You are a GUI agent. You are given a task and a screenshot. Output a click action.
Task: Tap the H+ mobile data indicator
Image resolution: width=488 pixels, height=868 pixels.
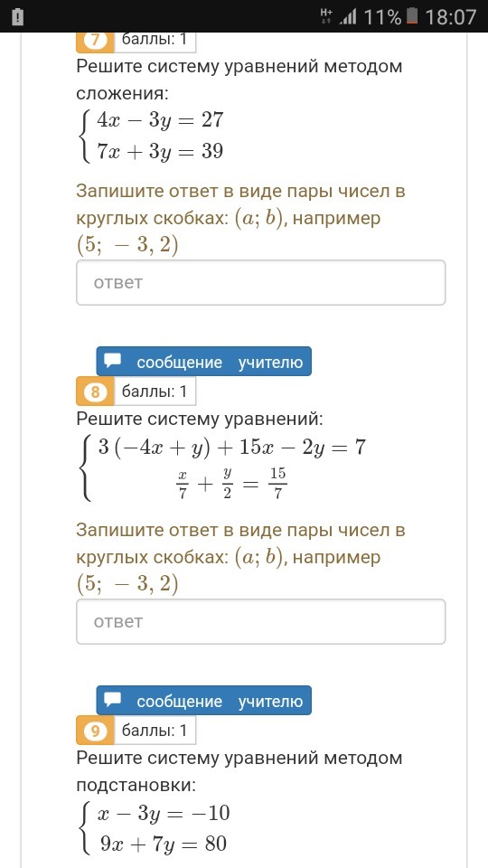326,16
